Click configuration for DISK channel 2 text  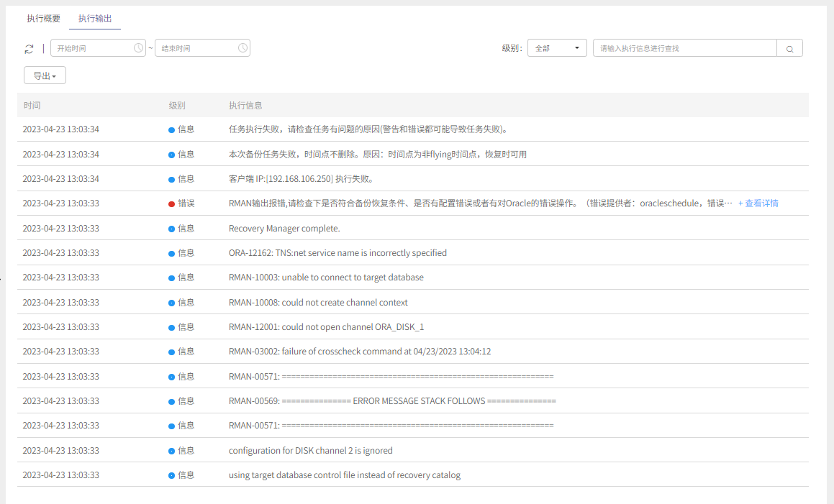(x=311, y=450)
